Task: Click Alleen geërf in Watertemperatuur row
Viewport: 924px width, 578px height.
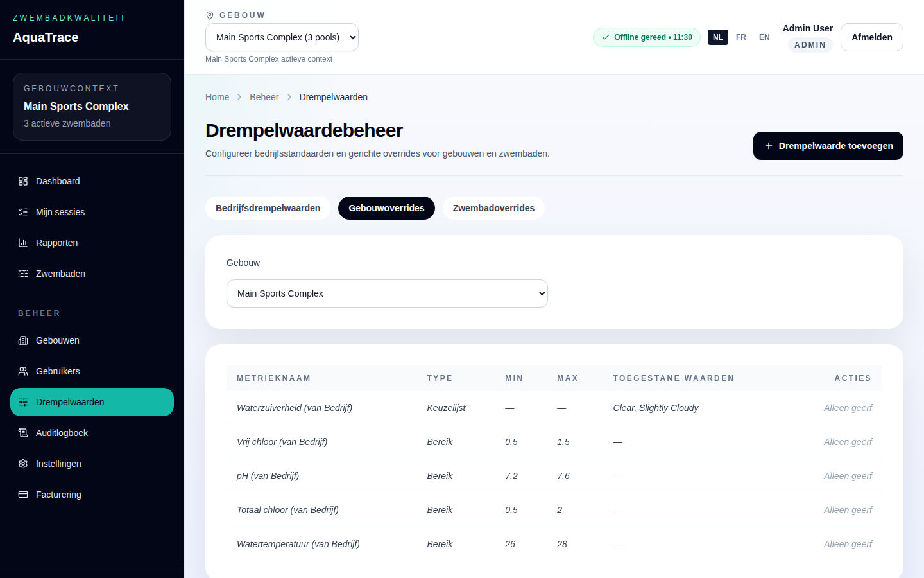Action: 848,544
